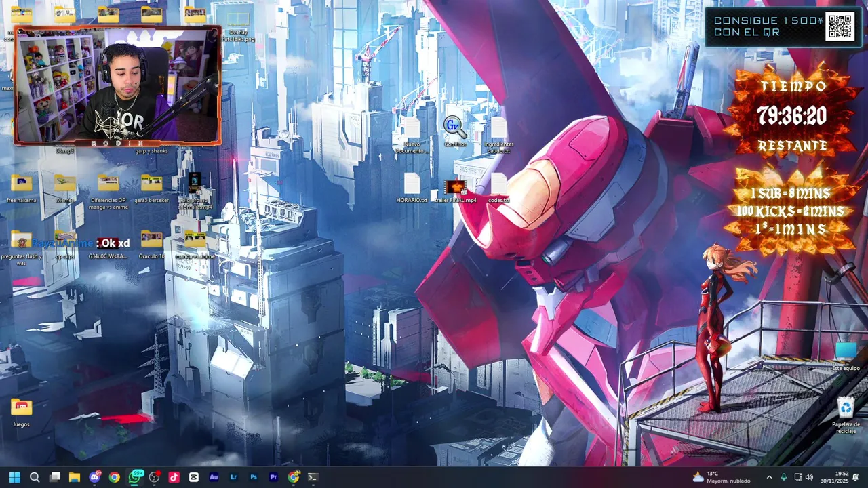
Task: Select the op clips folder
Action: 64,245
